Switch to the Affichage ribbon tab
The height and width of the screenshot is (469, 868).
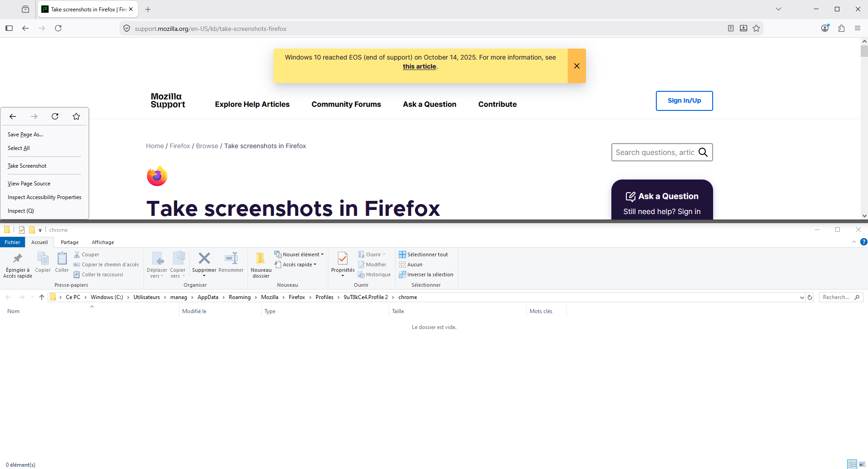coord(103,242)
